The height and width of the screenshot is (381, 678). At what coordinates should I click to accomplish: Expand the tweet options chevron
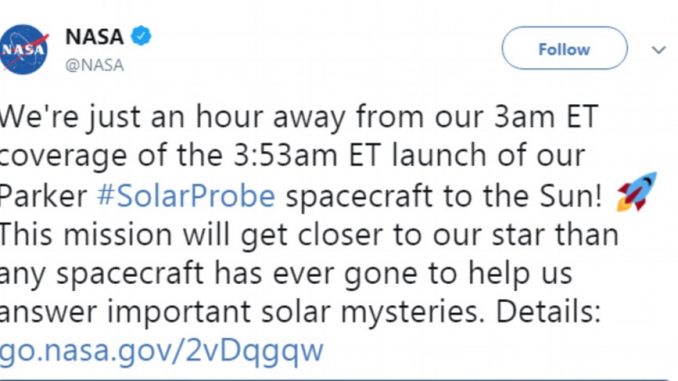659,50
